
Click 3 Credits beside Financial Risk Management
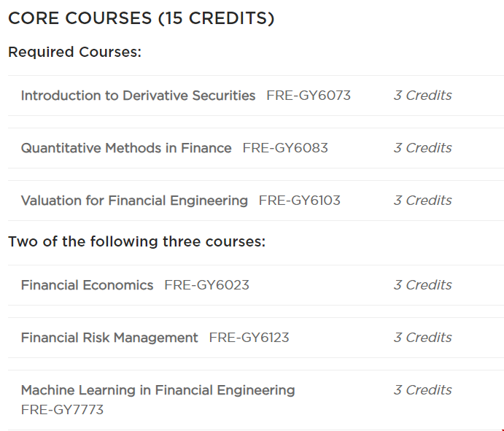pos(423,338)
